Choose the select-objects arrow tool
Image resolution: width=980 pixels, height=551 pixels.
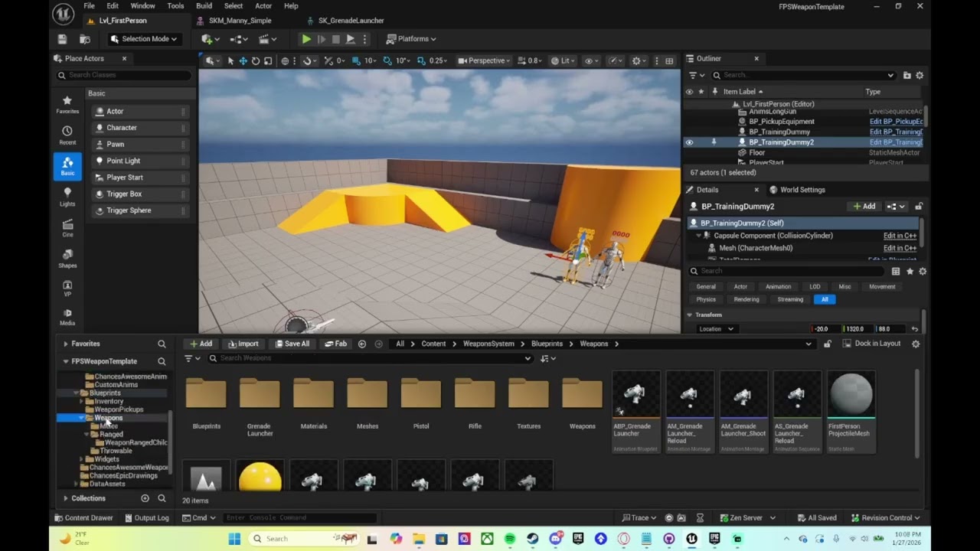pyautogui.click(x=230, y=61)
